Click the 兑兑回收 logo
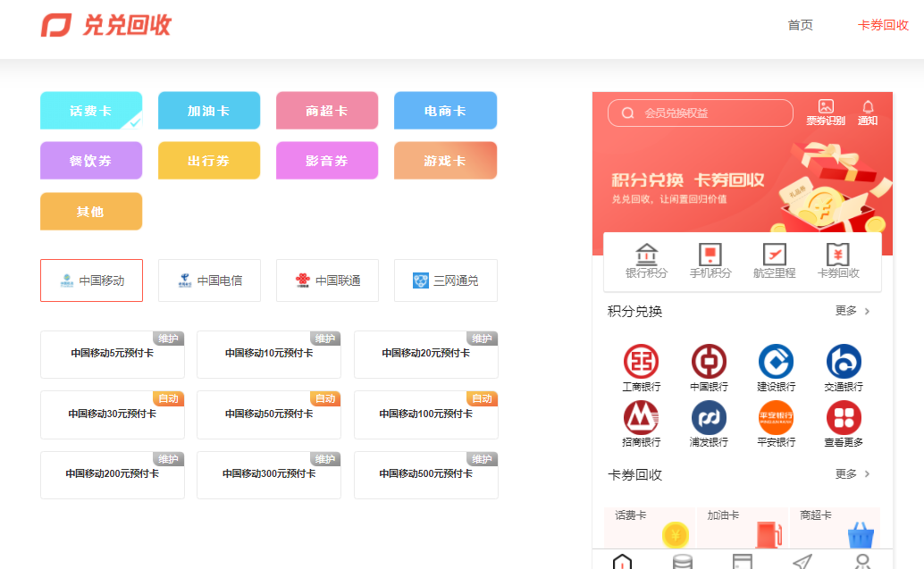Viewport: 924px width, 569px height. (x=106, y=25)
